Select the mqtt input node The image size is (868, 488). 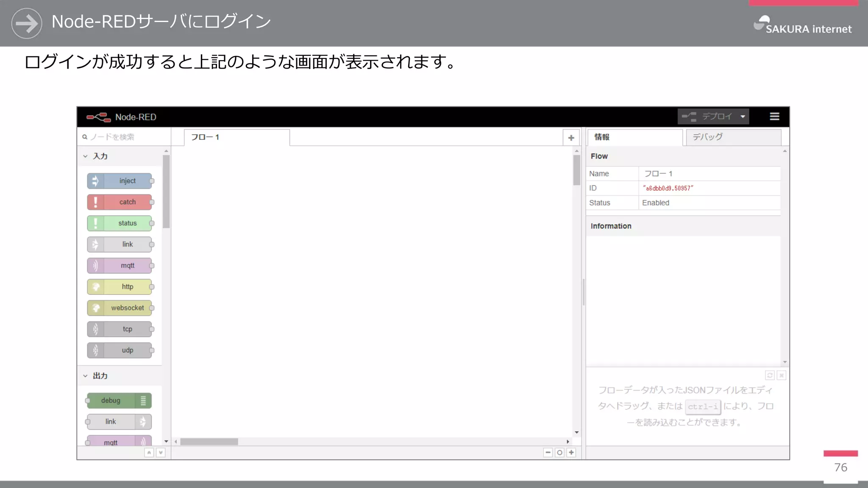coord(120,266)
